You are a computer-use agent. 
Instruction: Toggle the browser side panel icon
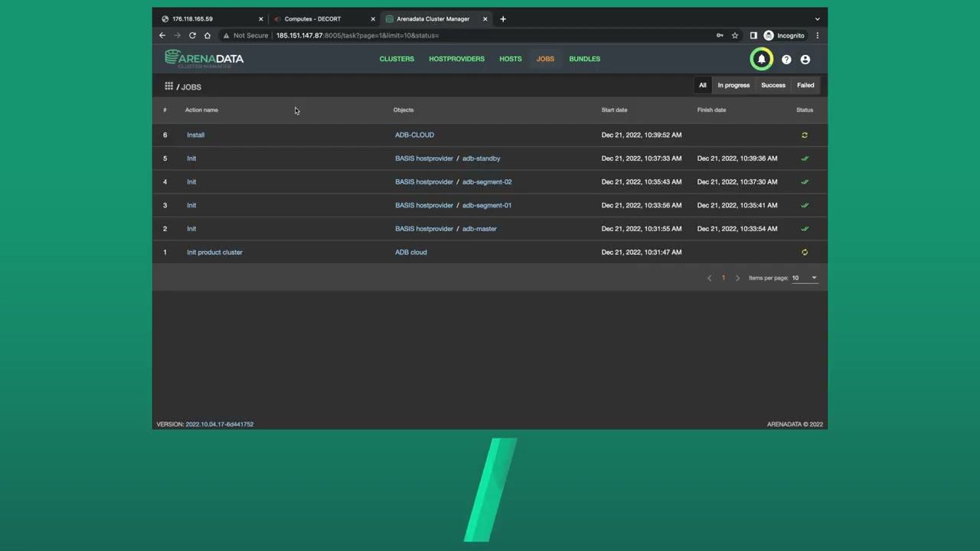pos(753,35)
